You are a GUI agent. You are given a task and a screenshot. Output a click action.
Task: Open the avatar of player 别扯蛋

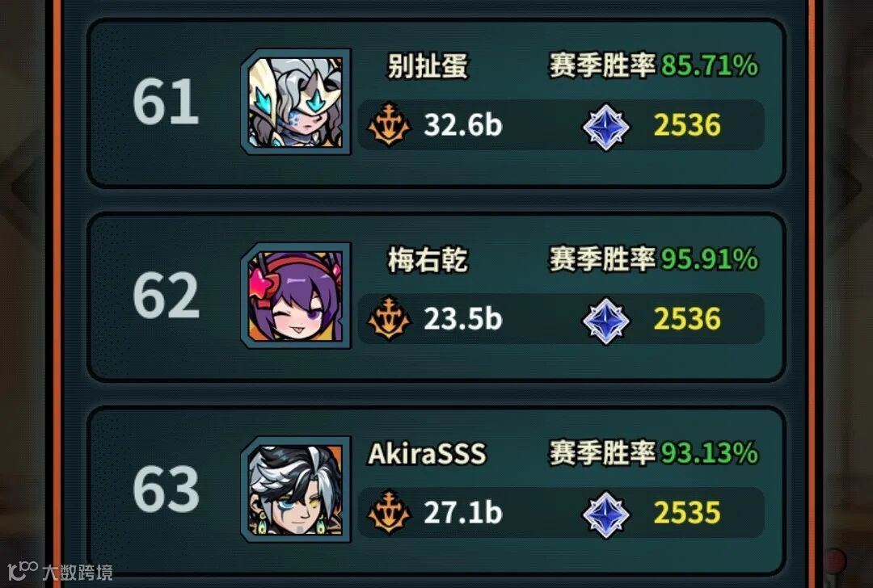[296, 101]
